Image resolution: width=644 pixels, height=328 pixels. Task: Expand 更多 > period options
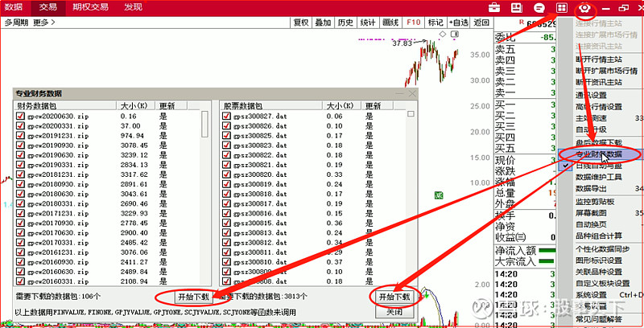44,23
